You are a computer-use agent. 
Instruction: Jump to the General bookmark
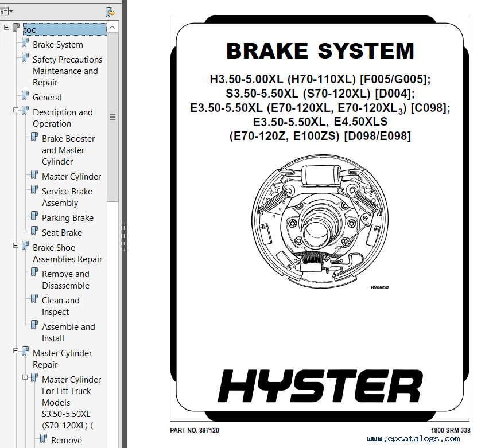(47, 98)
